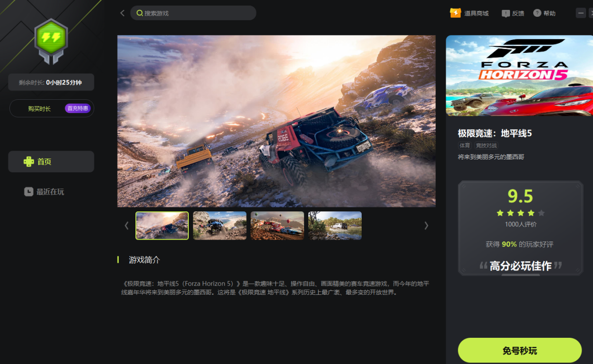Click the back arrow beside search box
Viewport: 593px width, 364px height.
(x=123, y=13)
